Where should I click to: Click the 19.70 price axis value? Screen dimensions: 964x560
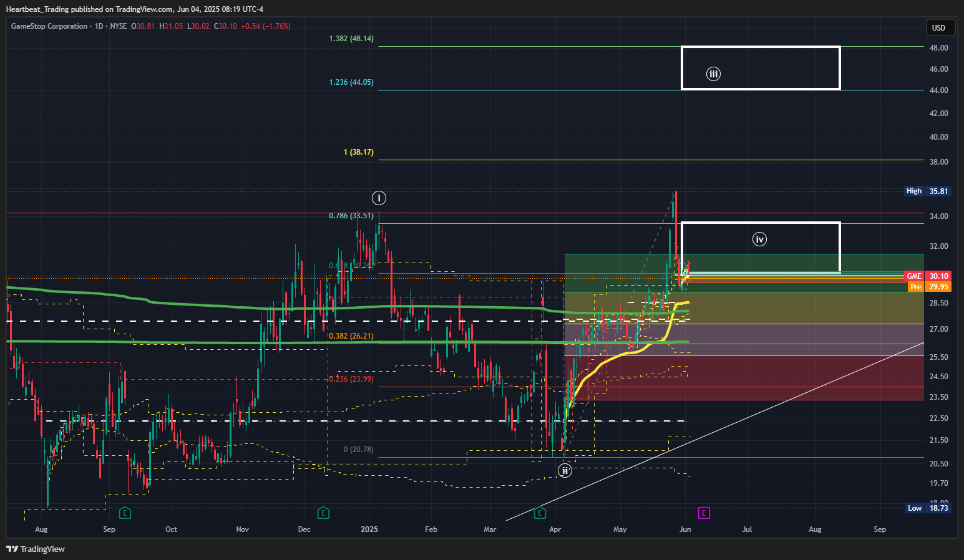(938, 483)
